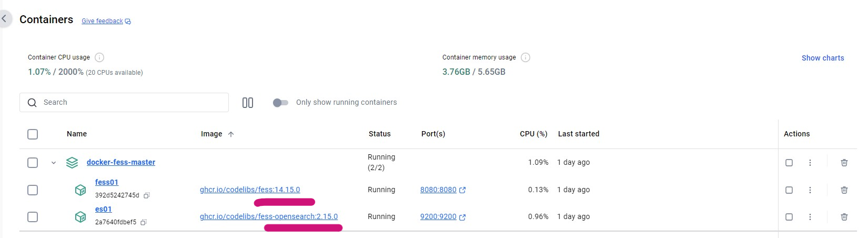Open more actions menu for fess01
868x238 pixels.
pyautogui.click(x=810, y=190)
